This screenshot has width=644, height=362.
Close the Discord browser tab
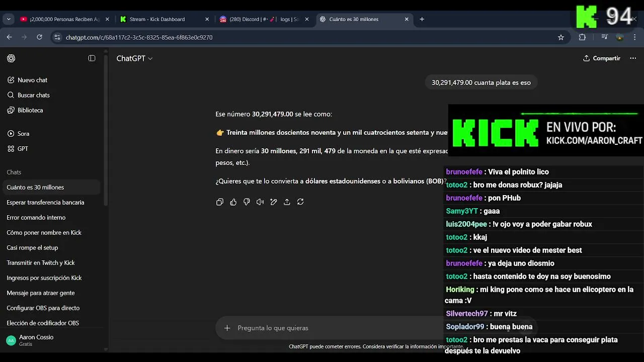307,19
